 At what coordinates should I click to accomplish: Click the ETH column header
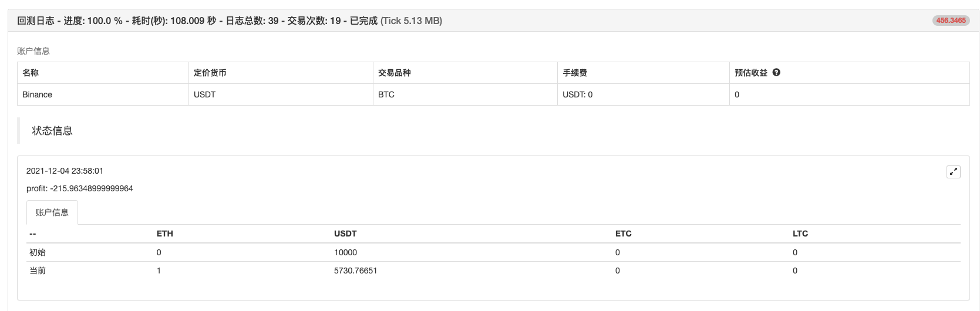click(x=164, y=234)
